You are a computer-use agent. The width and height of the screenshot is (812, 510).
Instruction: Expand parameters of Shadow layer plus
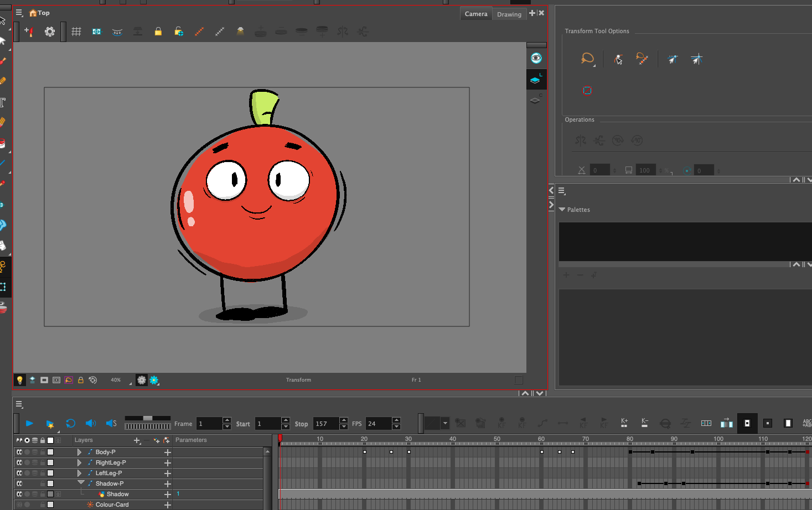pyautogui.click(x=168, y=494)
